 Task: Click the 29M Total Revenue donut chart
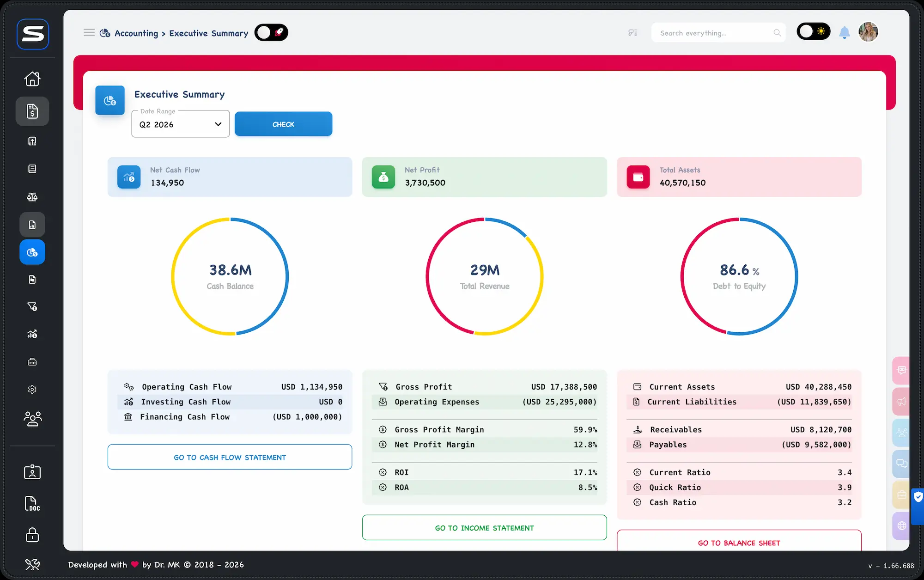(485, 276)
